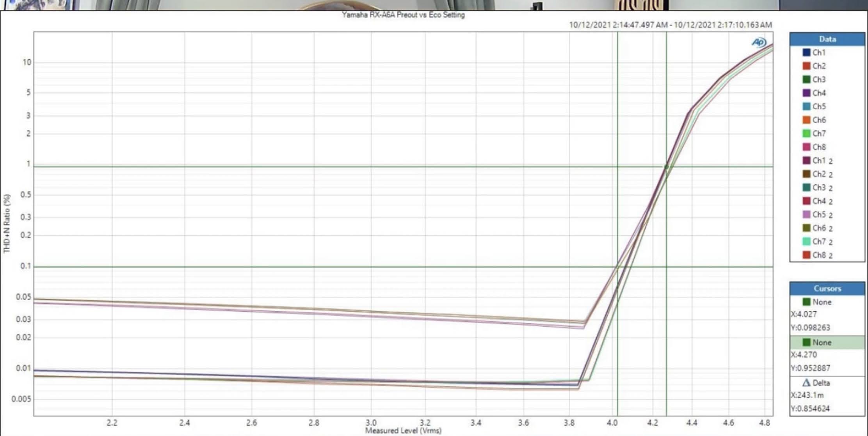The height and width of the screenshot is (436, 868).
Task: Click the Data legend panel header
Action: pyautogui.click(x=827, y=39)
